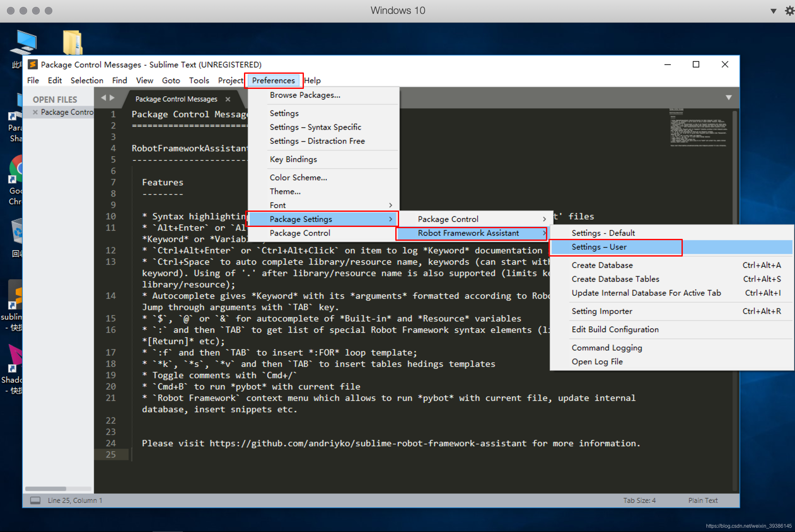Open the File menu
The image size is (795, 532).
click(33, 80)
